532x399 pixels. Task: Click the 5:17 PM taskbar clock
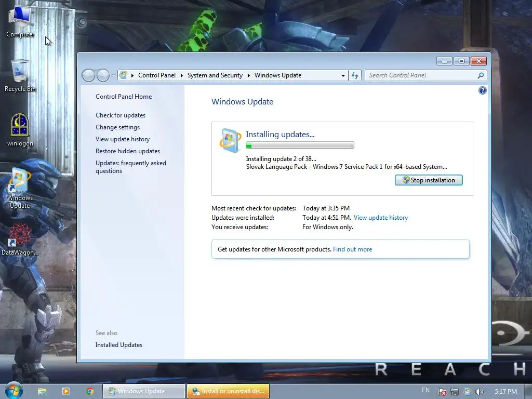coord(506,392)
